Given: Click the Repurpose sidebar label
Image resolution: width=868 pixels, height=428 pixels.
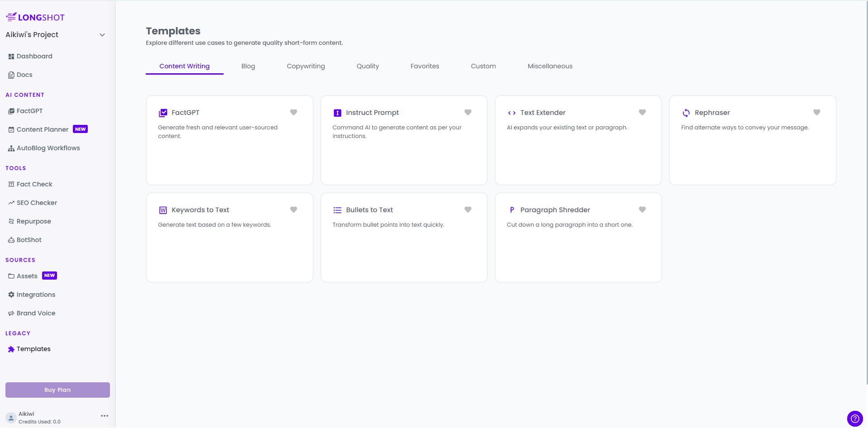Looking at the screenshot, I should (x=34, y=222).
